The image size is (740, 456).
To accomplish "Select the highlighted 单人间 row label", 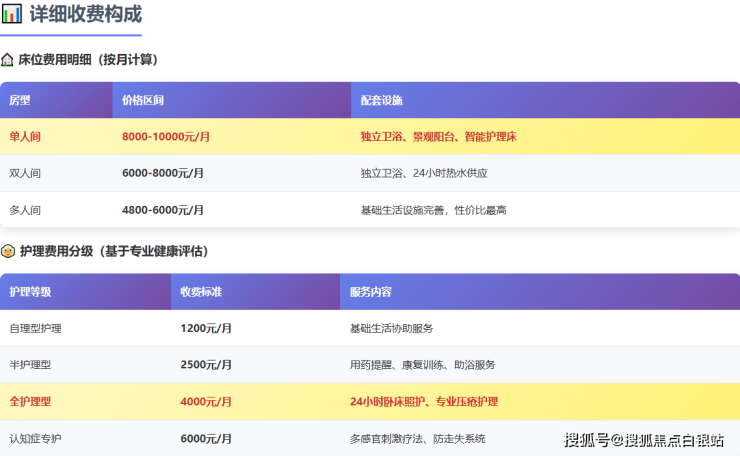I will coord(25,136).
